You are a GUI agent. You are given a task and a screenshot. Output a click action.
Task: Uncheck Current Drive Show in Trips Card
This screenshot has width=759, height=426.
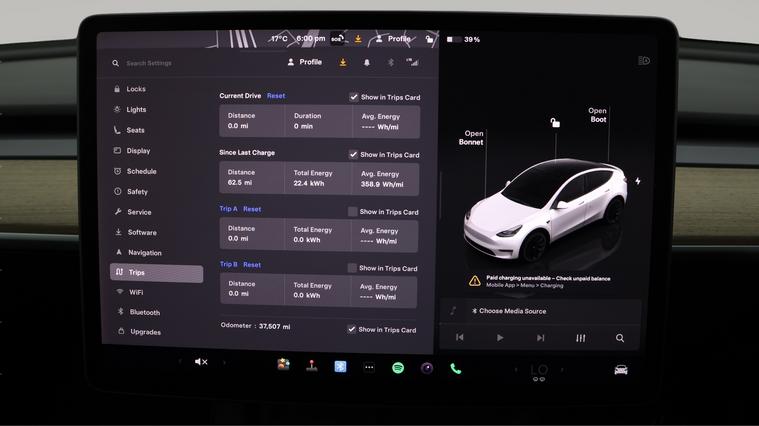pos(354,97)
